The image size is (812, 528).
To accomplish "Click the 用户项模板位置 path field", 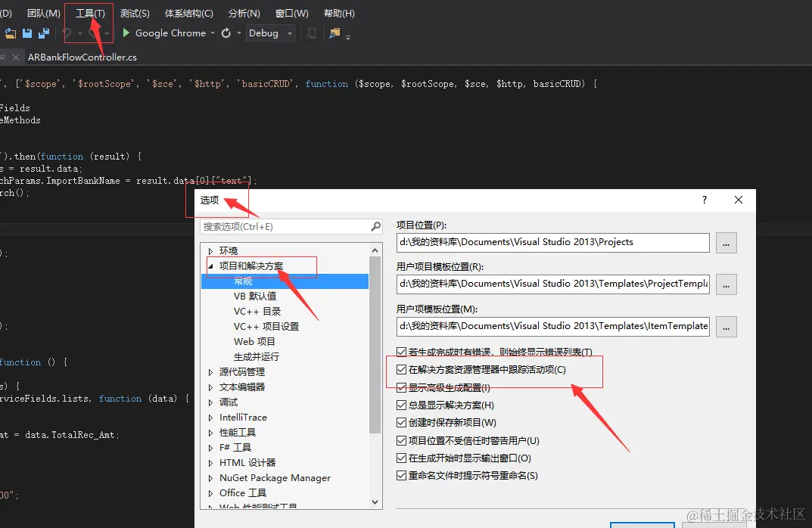I will [x=553, y=326].
